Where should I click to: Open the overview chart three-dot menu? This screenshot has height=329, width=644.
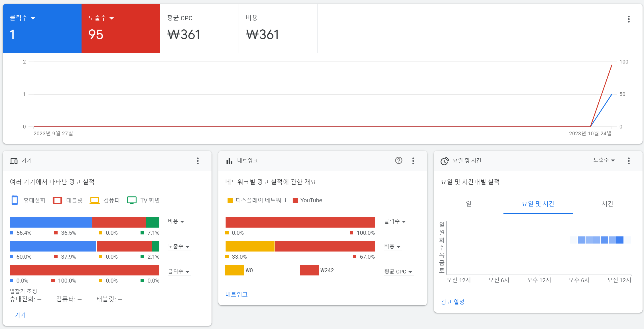pyautogui.click(x=628, y=19)
